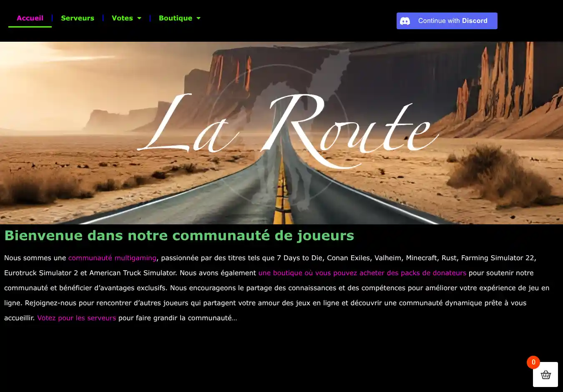Viewport: 563px width, 392px height.
Task: Expand the Votes dropdown arrow
Action: pos(139,18)
